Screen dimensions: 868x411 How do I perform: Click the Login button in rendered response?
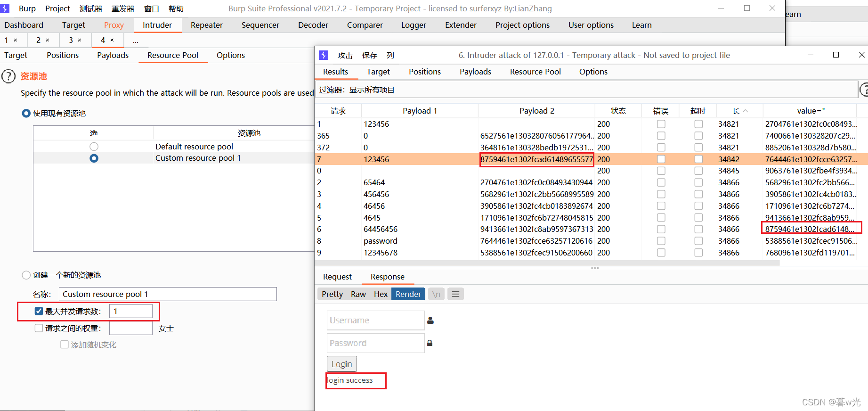pyautogui.click(x=342, y=364)
